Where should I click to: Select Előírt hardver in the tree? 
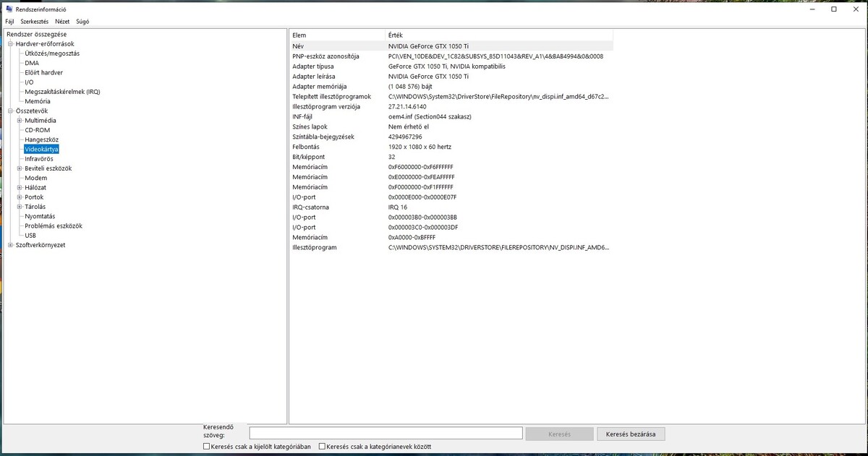(x=44, y=73)
